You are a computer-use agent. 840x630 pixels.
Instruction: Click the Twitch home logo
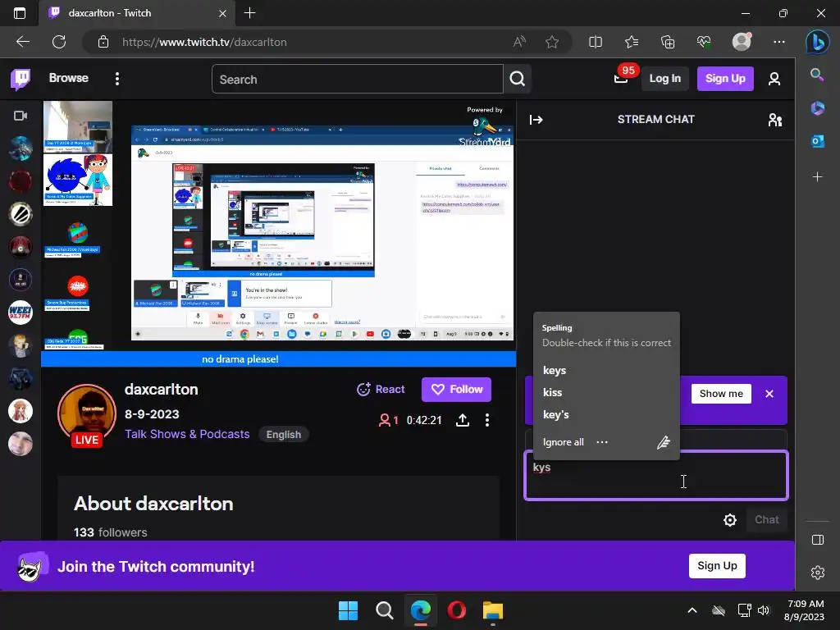pos(21,80)
